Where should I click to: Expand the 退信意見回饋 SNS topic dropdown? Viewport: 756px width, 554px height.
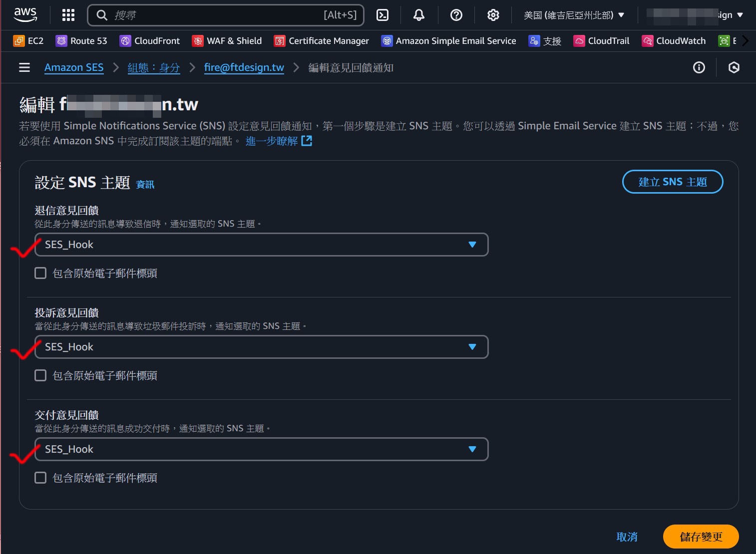[261, 245]
